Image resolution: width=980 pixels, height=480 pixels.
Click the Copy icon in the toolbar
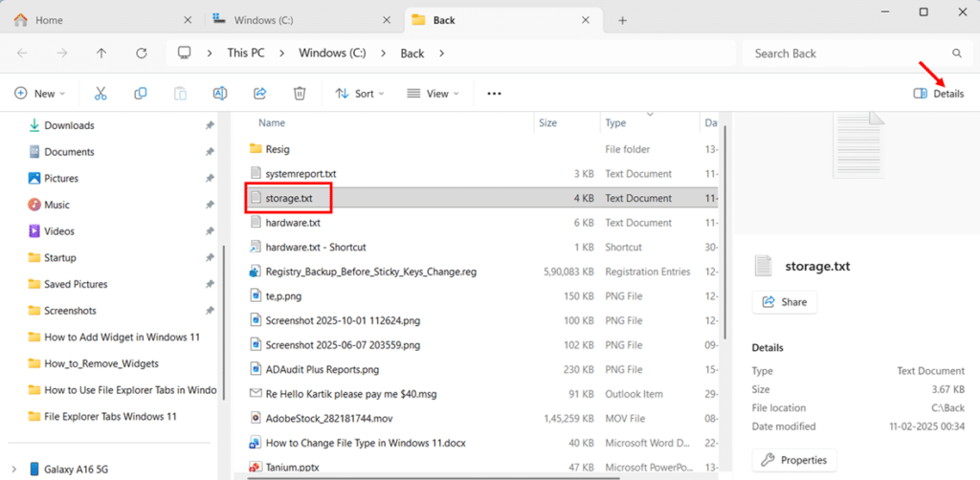pos(141,94)
